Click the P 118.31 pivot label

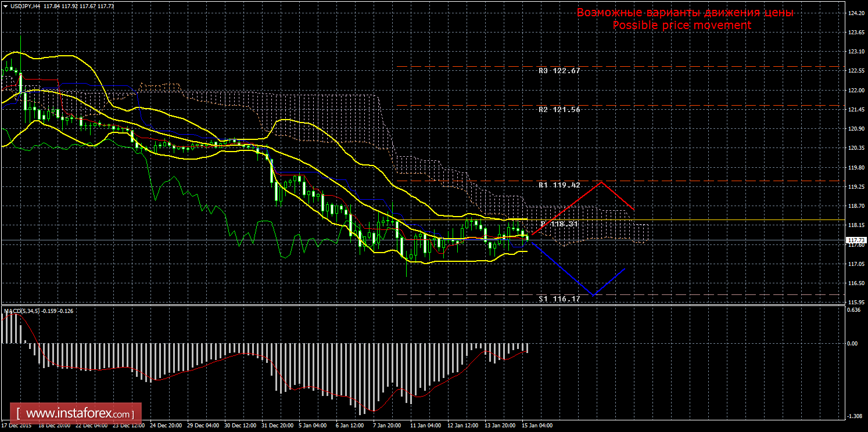click(559, 224)
